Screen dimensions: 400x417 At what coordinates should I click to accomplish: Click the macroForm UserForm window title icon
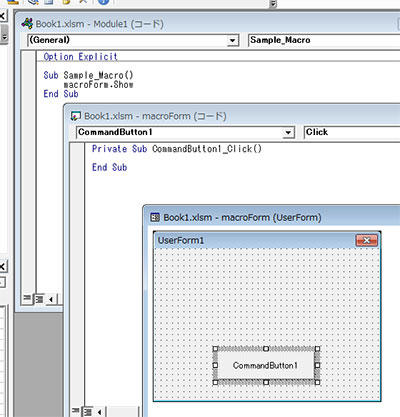tap(155, 217)
